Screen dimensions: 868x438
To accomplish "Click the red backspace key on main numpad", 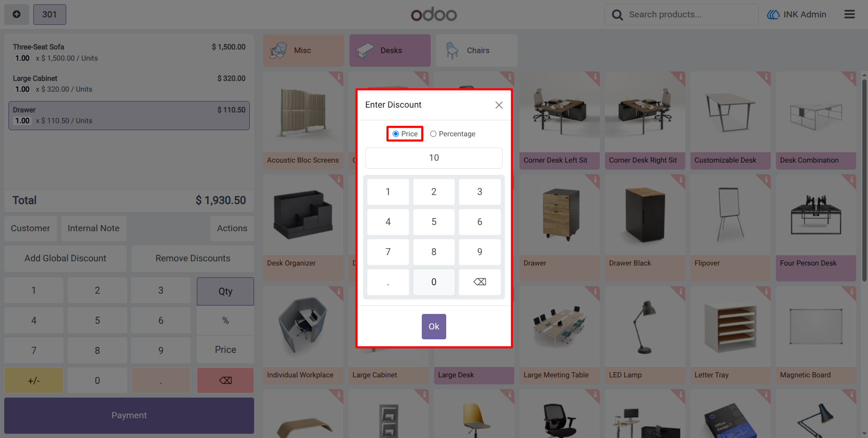I will click(x=225, y=381).
